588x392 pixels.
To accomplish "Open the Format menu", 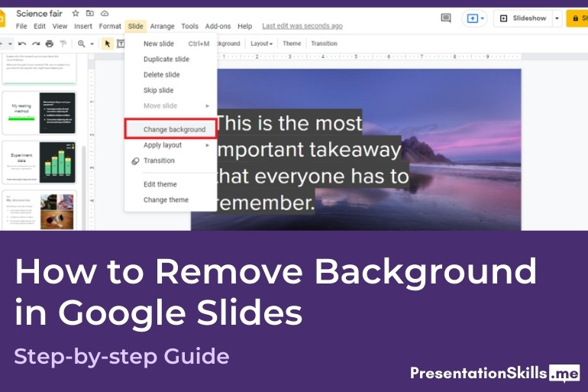I will point(110,26).
